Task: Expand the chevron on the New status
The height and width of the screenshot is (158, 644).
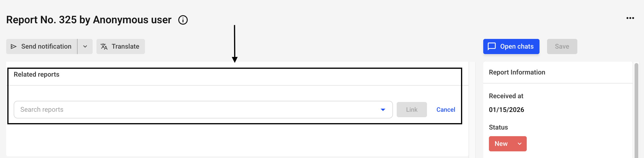Action: pos(519,144)
